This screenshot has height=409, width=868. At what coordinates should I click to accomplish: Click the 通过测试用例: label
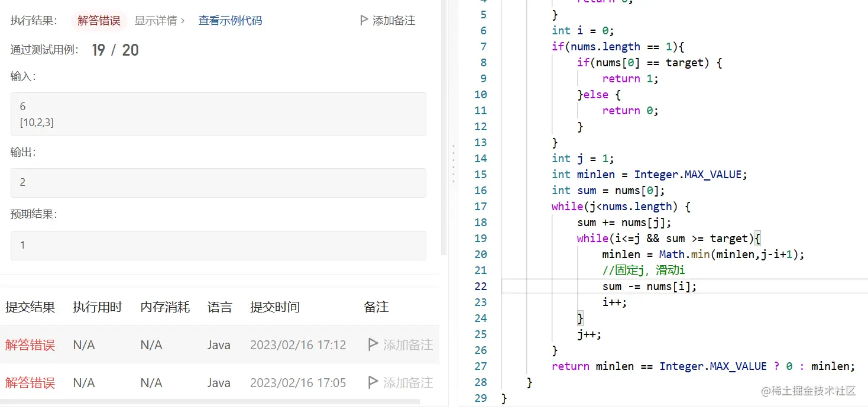(45, 50)
